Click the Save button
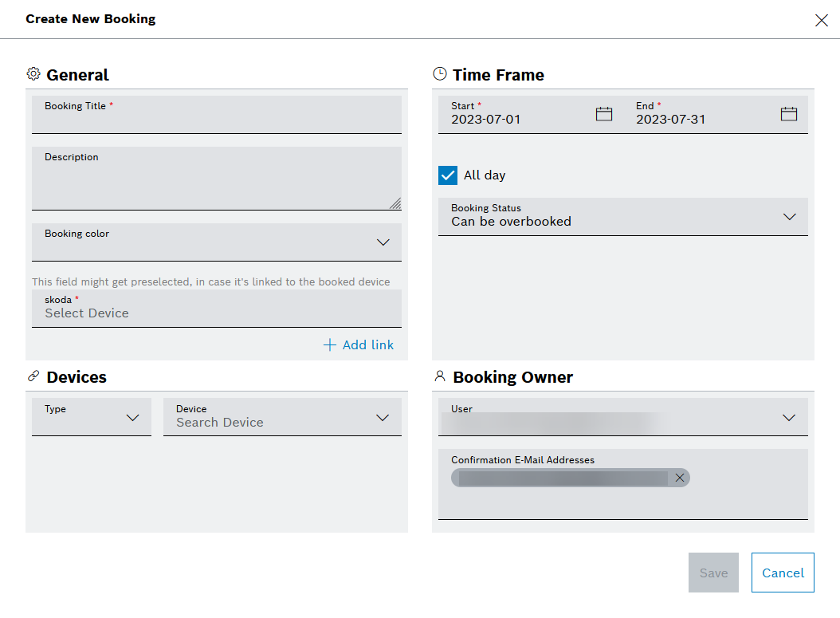The width and height of the screenshot is (840, 618). click(713, 573)
